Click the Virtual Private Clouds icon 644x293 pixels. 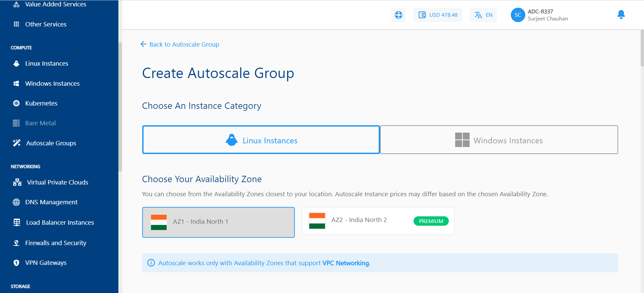click(x=17, y=182)
